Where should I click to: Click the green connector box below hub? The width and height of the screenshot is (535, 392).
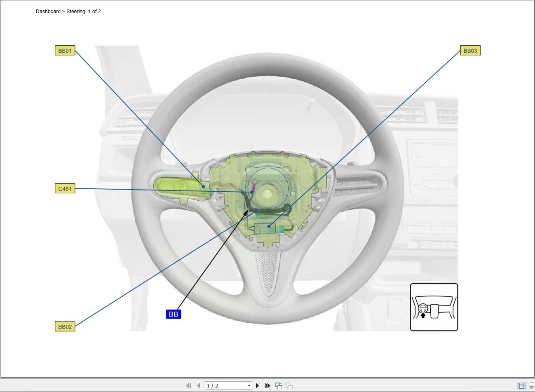pos(265,228)
